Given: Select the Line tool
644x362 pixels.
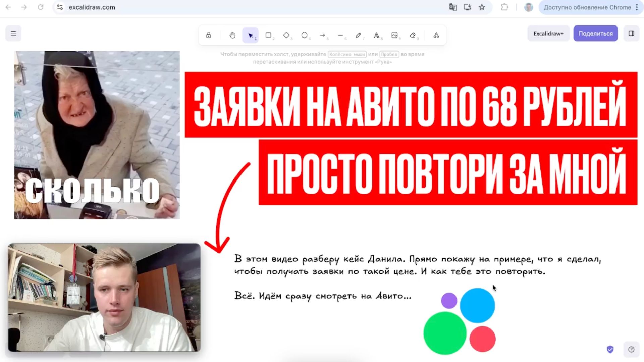Looking at the screenshot, I should pyautogui.click(x=340, y=35).
